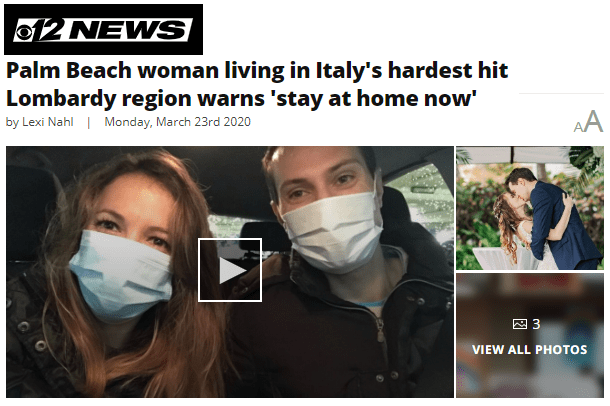Click the picture gallery icon beside the 3
Screen dimensions: 610x406
[x=520, y=324]
